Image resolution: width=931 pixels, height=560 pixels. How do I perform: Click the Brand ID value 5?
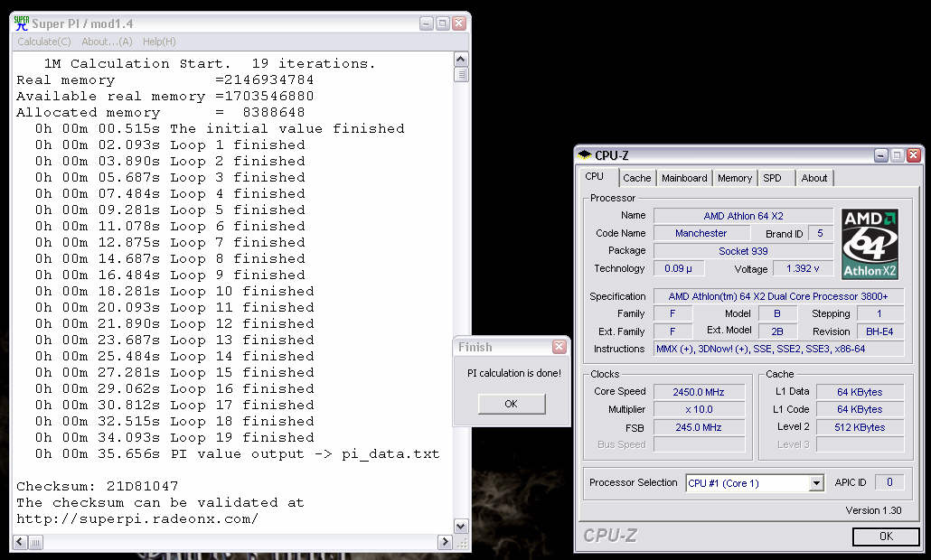[820, 233]
